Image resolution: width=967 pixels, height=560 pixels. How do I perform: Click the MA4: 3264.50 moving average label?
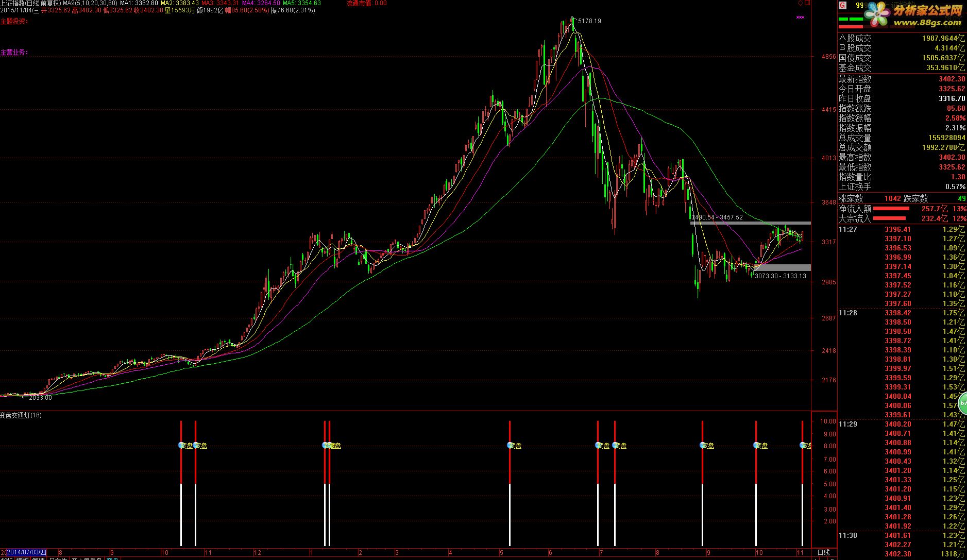[261, 3]
